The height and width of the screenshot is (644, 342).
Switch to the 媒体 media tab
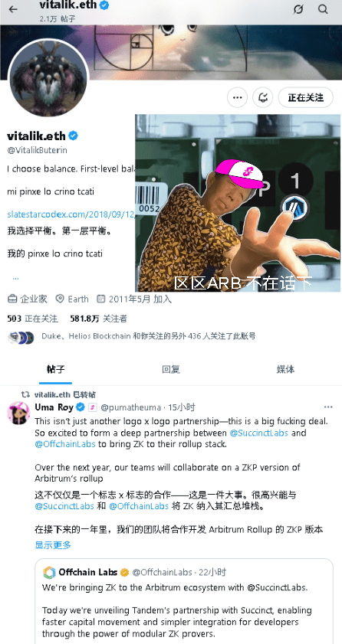pyautogui.click(x=285, y=369)
